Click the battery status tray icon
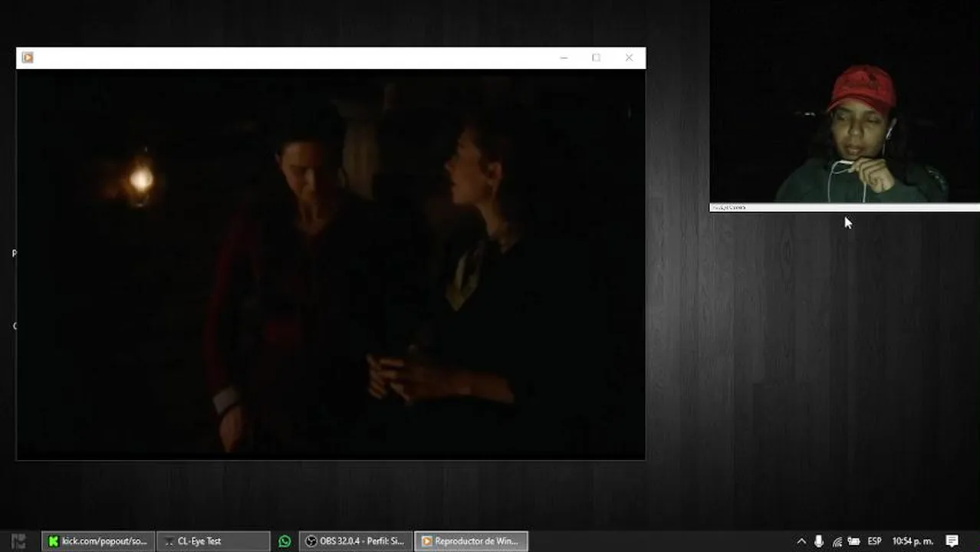 tap(853, 541)
